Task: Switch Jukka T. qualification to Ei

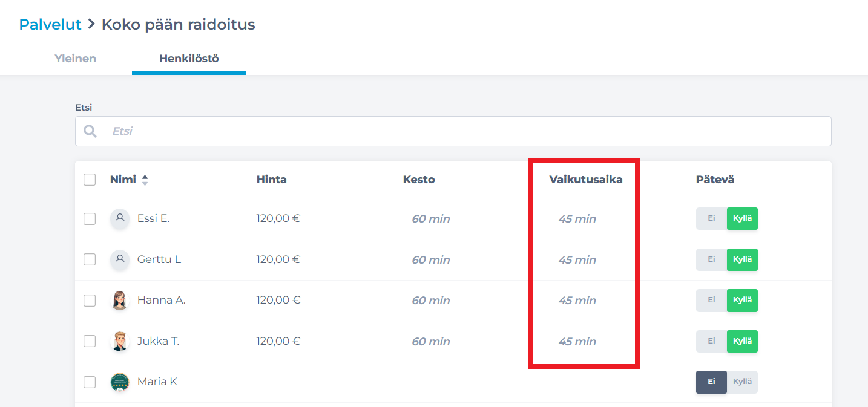Action: click(711, 341)
